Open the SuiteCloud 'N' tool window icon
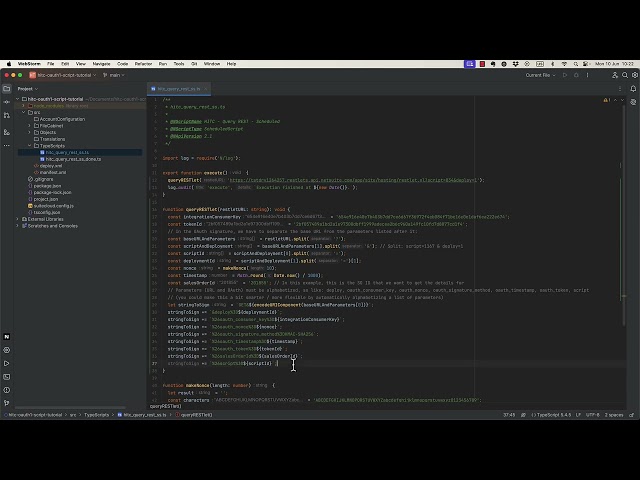This screenshot has width=640, height=480. tap(7, 337)
